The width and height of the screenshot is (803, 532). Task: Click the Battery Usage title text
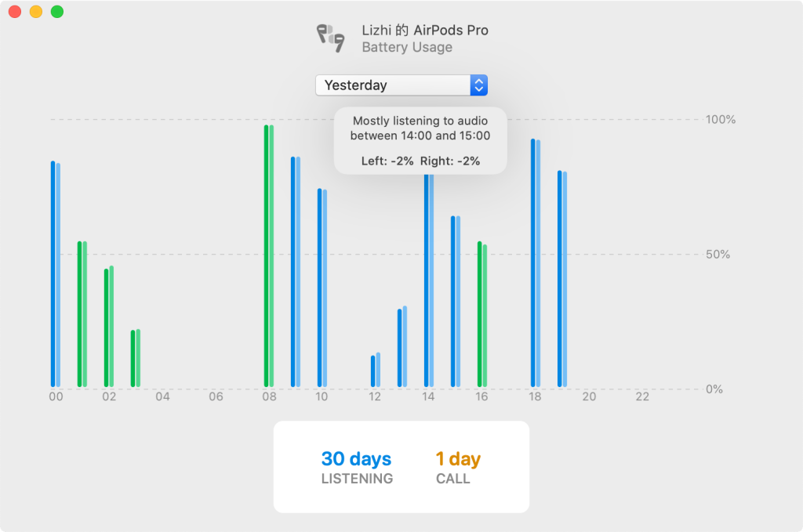407,47
